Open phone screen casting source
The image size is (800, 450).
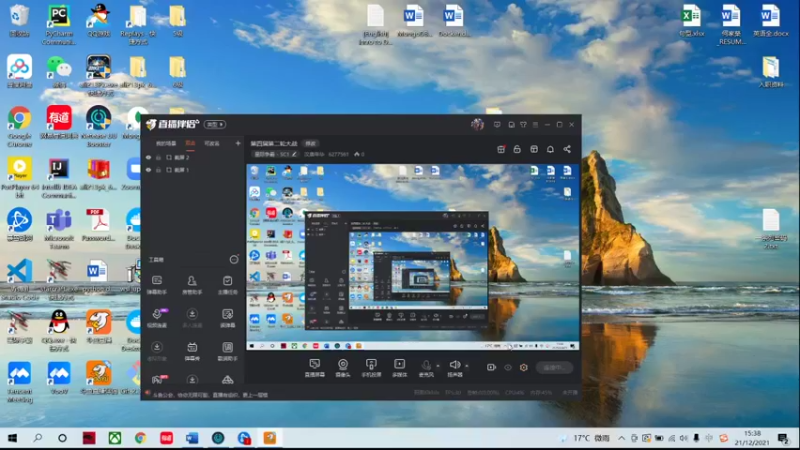click(371, 367)
